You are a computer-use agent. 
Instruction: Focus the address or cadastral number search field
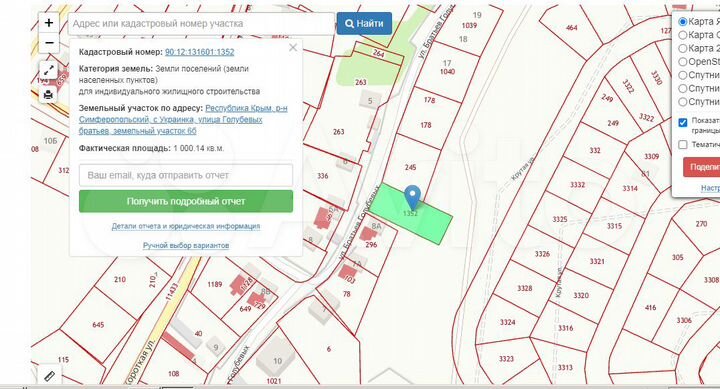tap(201, 23)
